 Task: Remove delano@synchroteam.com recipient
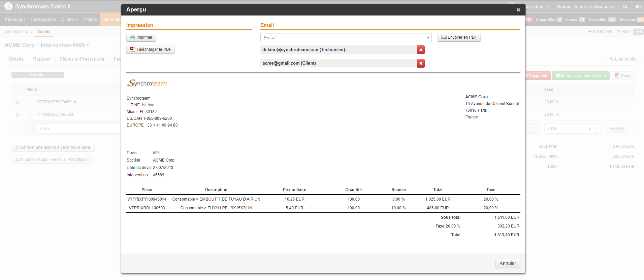421,50
